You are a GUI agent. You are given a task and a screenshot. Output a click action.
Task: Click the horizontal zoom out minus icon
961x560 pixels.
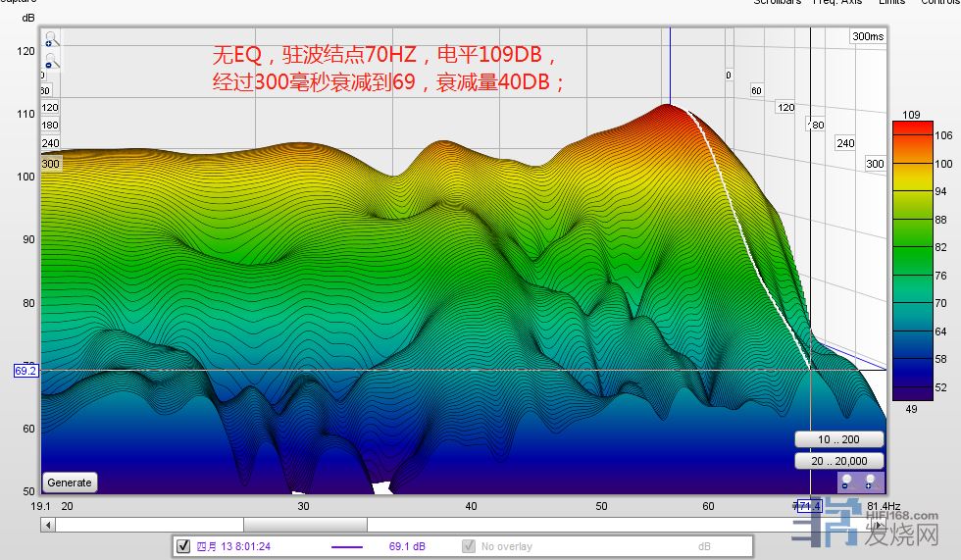click(846, 483)
